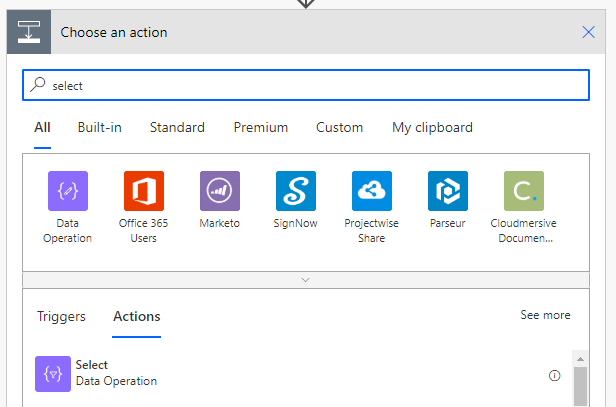Open the My clipboard tab
The height and width of the screenshot is (407, 616).
coord(433,128)
